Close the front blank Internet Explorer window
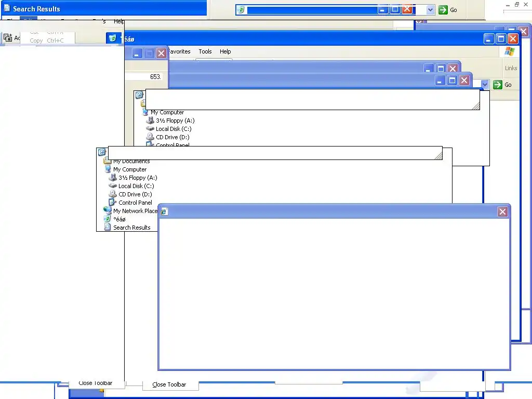 pyautogui.click(x=502, y=212)
